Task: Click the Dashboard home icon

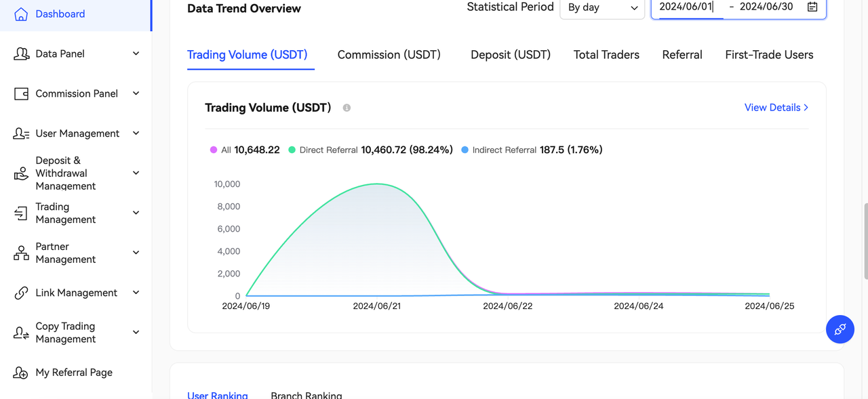Action: [x=21, y=14]
